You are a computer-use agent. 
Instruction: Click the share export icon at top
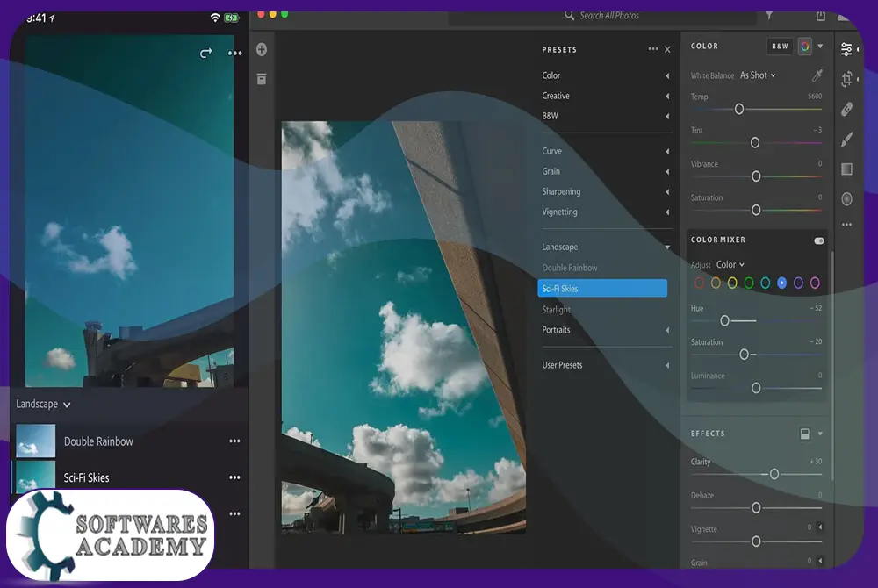(820, 16)
